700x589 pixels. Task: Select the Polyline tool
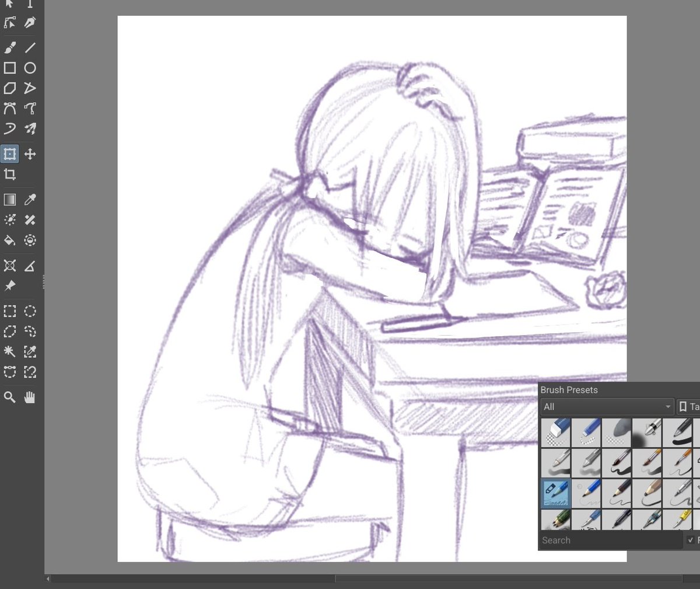(x=30, y=88)
